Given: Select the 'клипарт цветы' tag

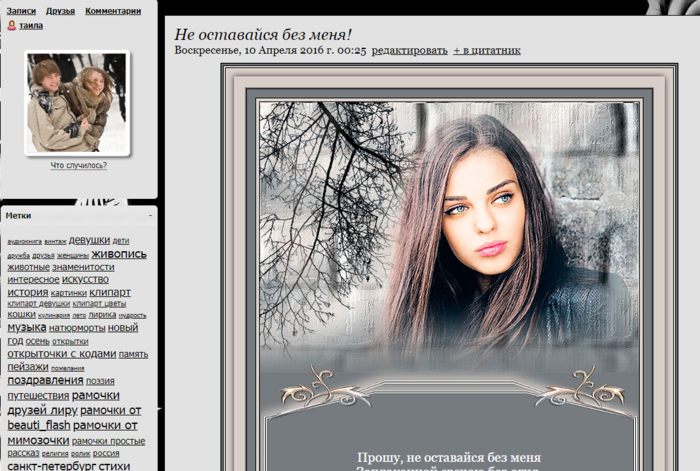Looking at the screenshot, I should (99, 304).
